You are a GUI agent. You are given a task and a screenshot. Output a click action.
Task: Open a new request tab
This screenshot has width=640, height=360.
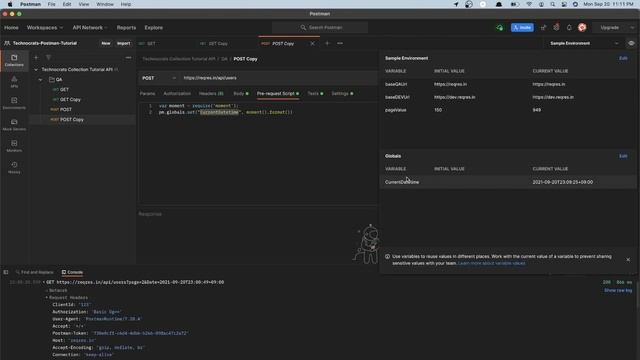tap(327, 43)
